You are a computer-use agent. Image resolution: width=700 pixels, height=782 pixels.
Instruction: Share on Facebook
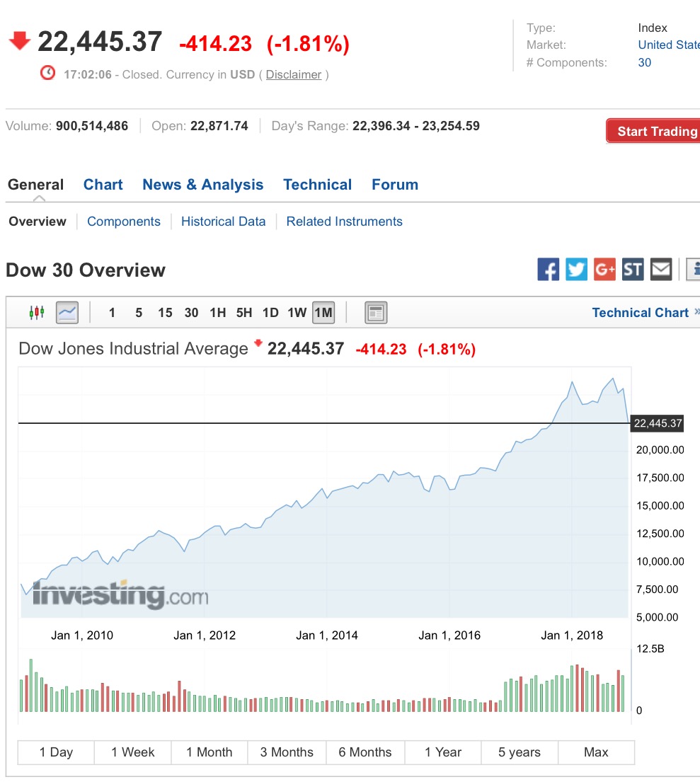pos(549,270)
